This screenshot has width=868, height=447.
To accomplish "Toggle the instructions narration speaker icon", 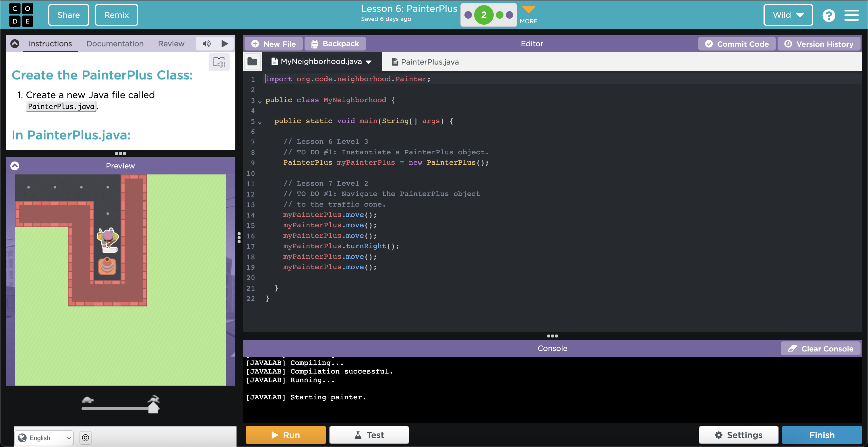I will (x=206, y=43).
